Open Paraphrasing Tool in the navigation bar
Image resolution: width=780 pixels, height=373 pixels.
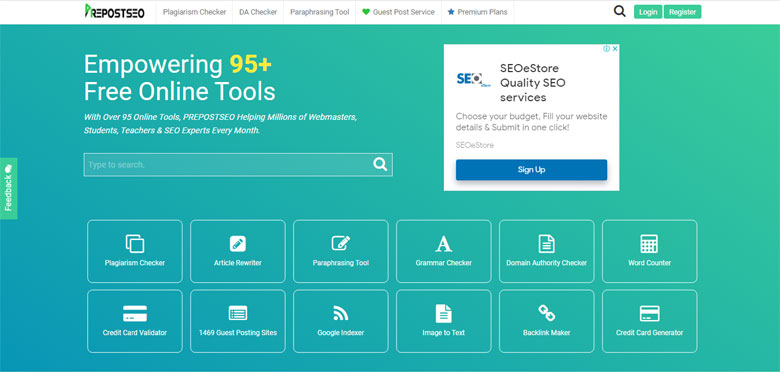(320, 12)
